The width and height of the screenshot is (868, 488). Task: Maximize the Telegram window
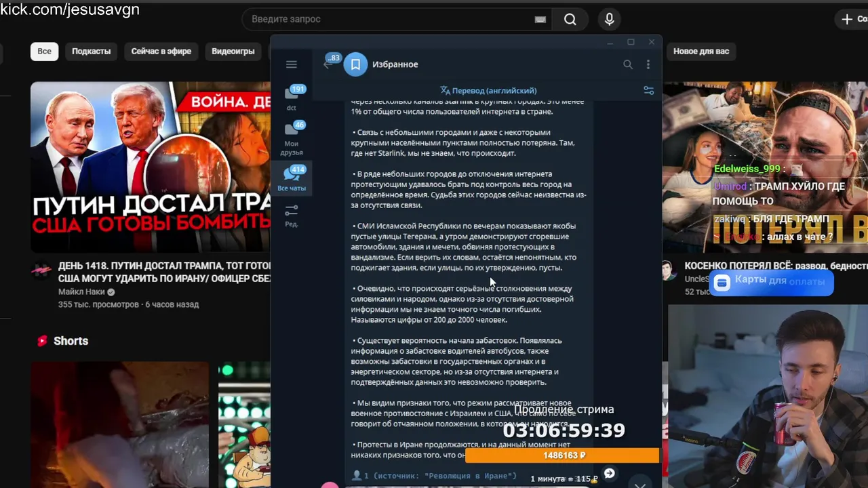click(631, 42)
